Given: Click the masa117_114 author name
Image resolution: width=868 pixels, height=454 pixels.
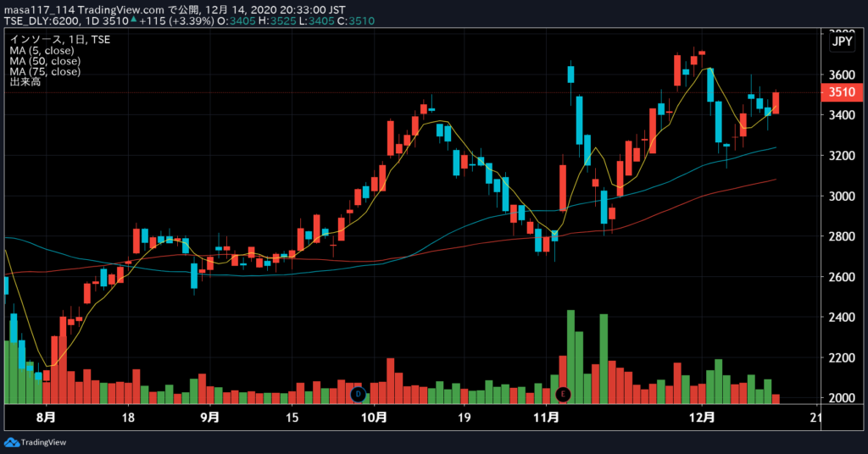Looking at the screenshot, I should click(x=39, y=10).
